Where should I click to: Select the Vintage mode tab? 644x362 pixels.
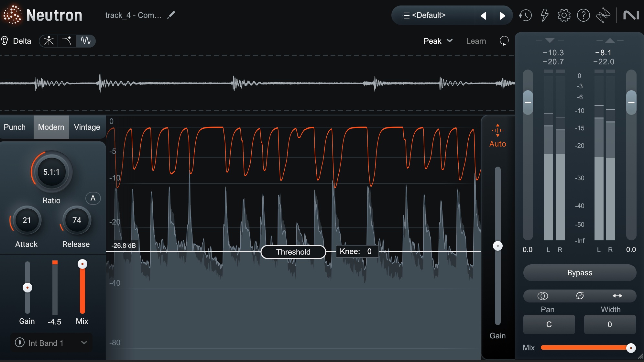tap(87, 127)
